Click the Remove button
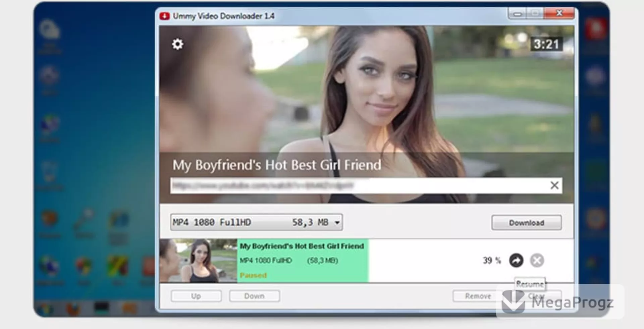The width and height of the screenshot is (644, 329). click(478, 296)
